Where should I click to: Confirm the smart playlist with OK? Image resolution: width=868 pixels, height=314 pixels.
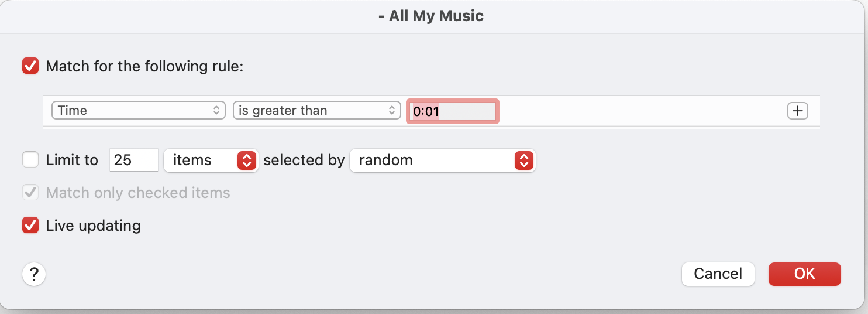tap(804, 274)
